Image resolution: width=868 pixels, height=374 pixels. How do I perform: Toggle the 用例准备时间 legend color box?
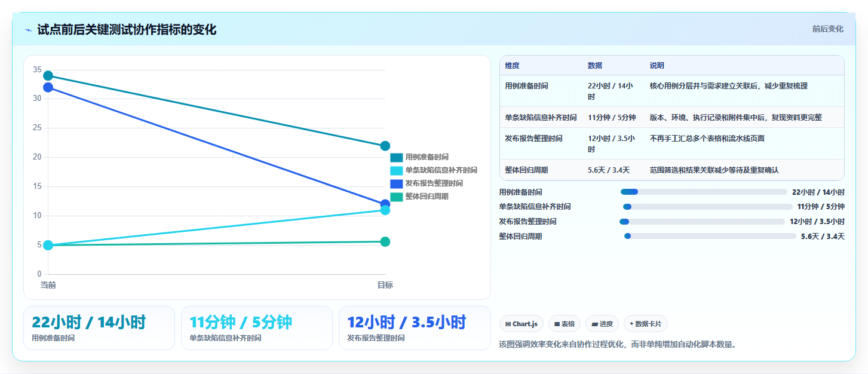tap(397, 157)
